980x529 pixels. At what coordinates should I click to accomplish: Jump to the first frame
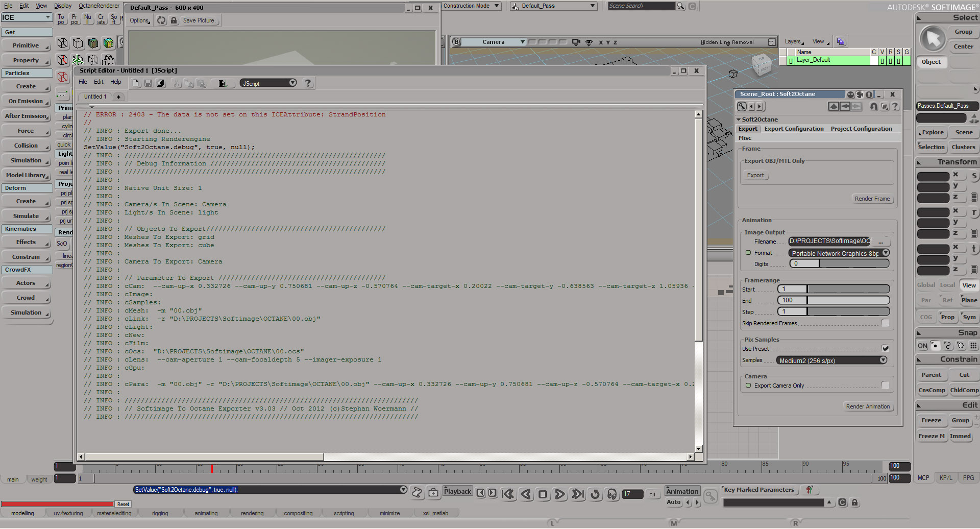508,494
